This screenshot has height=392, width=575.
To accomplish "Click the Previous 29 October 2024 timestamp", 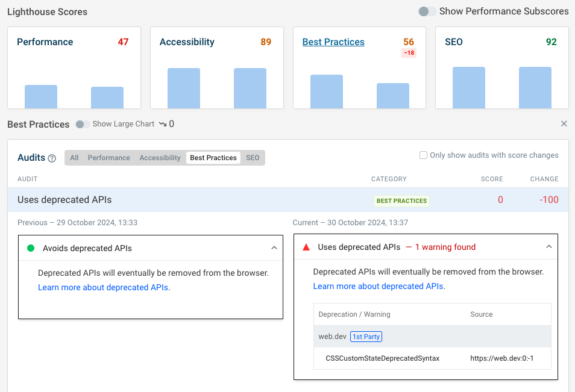I will [x=77, y=223].
